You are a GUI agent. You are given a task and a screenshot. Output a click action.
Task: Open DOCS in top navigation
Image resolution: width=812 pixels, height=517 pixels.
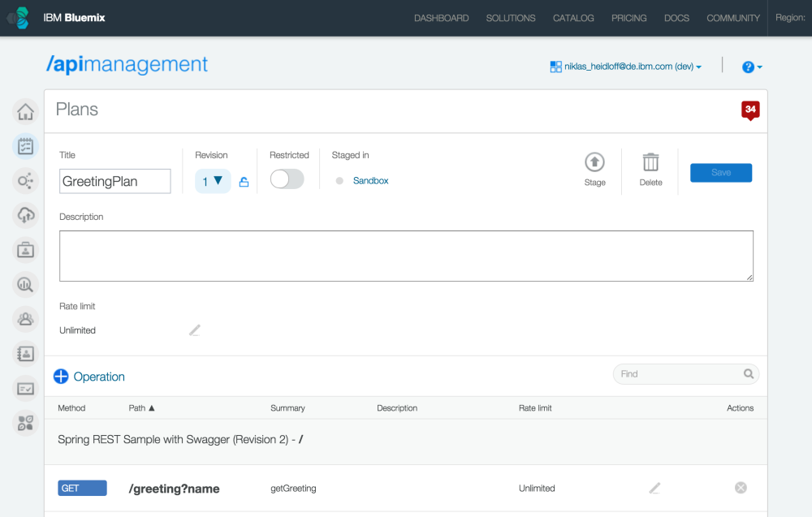point(676,18)
